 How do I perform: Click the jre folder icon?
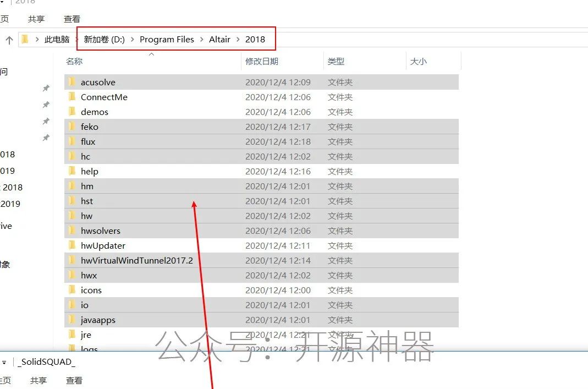(x=71, y=335)
